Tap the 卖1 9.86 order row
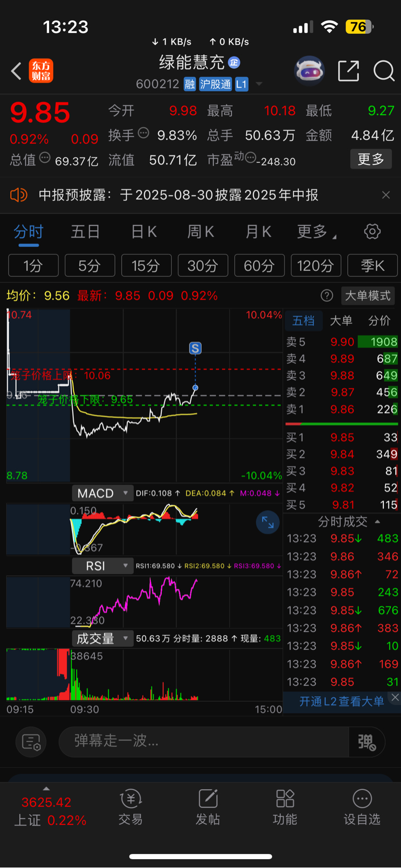 coord(341,410)
